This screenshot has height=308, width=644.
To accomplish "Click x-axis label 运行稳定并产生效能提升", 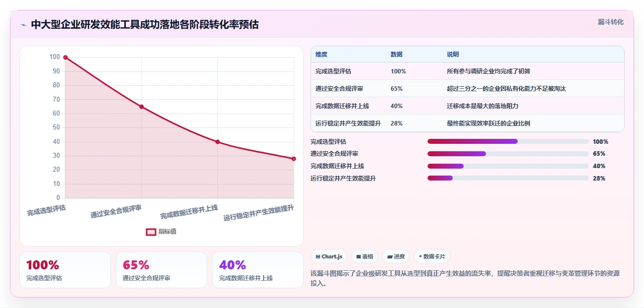I will [259, 213].
